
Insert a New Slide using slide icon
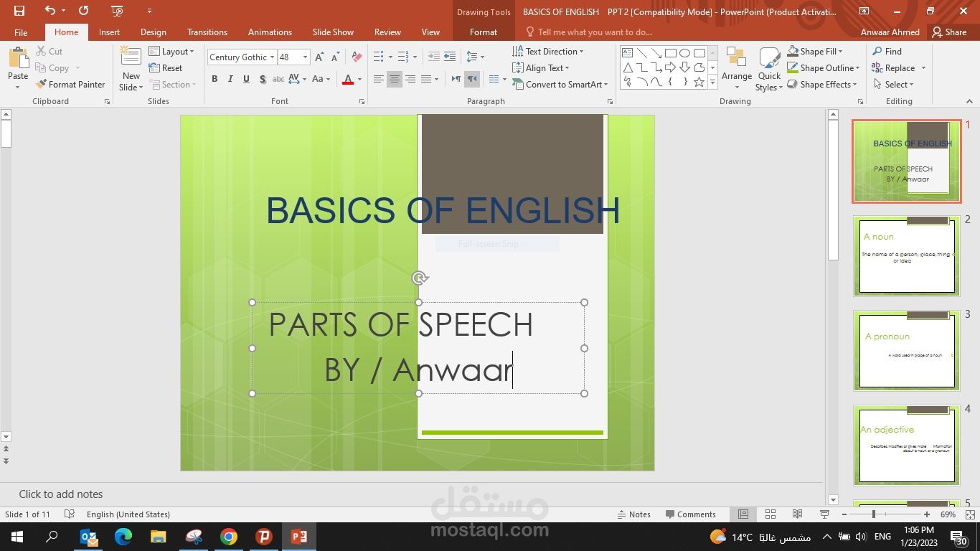(x=131, y=57)
